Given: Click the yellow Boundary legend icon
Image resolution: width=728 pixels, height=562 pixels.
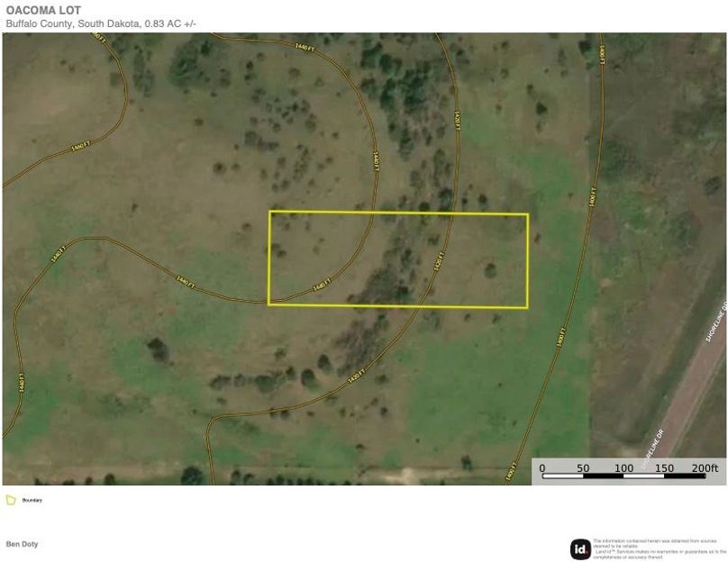Looking at the screenshot, I should 11,499.
